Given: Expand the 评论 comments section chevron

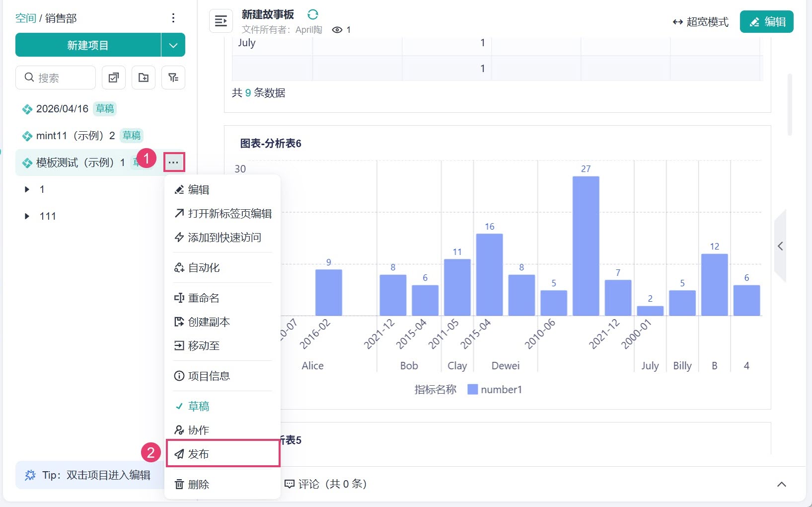Looking at the screenshot, I should point(781,484).
